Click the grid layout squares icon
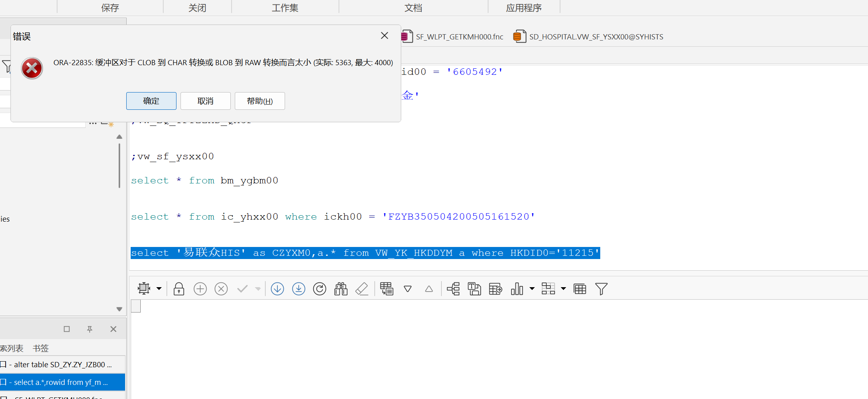 tap(548, 289)
